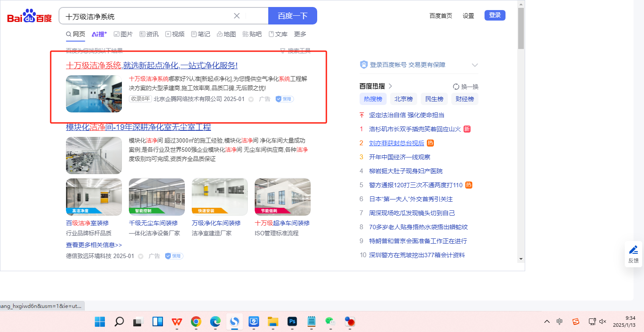Image resolution: width=644 pixels, height=332 pixels.
Task: Expand the 登录百度帐号 panel chevron
Action: 475,65
